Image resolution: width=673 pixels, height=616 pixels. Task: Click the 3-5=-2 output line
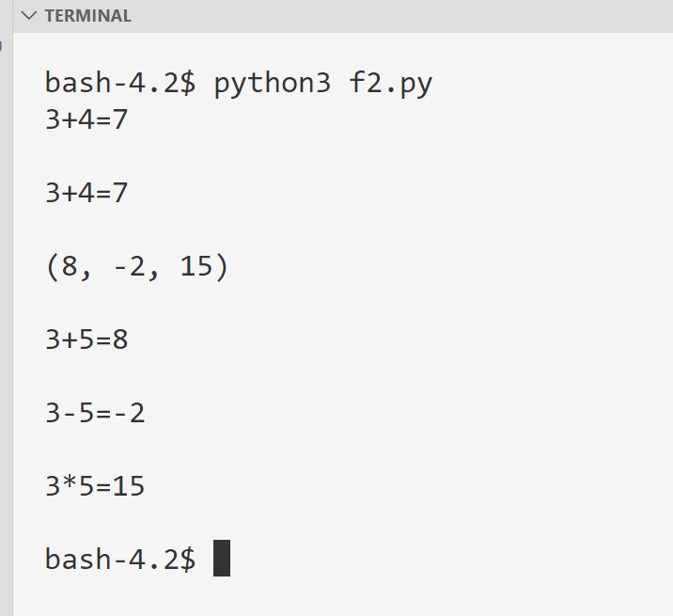click(x=95, y=413)
